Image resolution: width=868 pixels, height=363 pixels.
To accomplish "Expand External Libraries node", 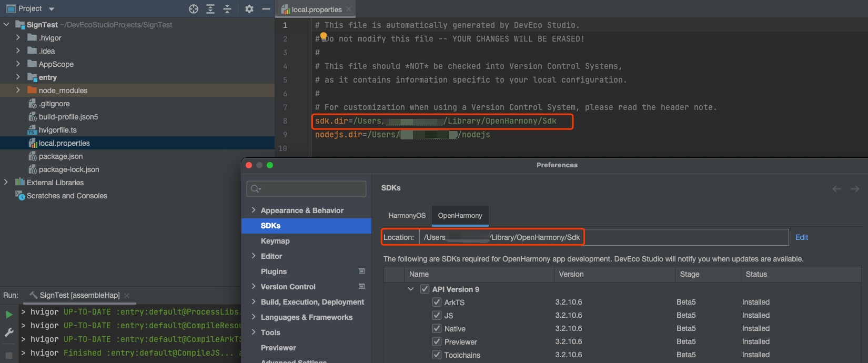I will tap(6, 182).
